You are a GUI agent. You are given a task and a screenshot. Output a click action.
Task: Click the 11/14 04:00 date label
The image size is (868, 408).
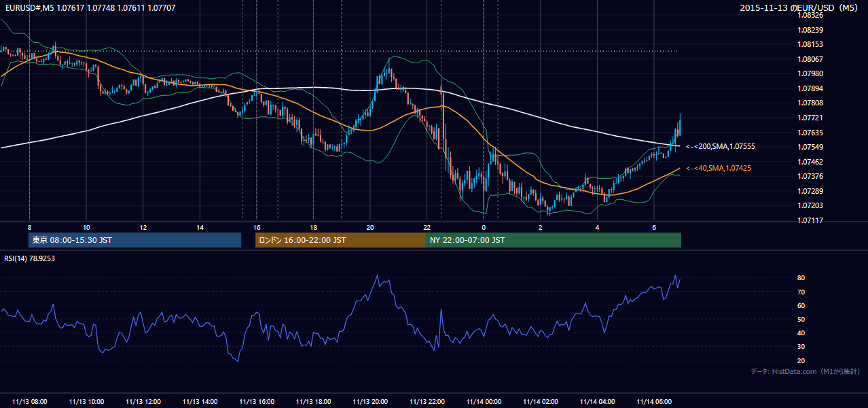point(597,402)
